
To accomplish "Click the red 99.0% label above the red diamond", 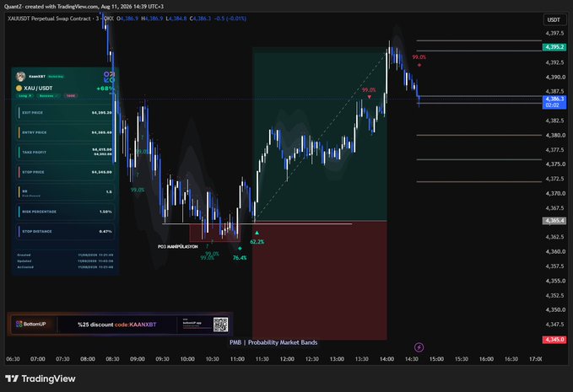I will point(419,57).
